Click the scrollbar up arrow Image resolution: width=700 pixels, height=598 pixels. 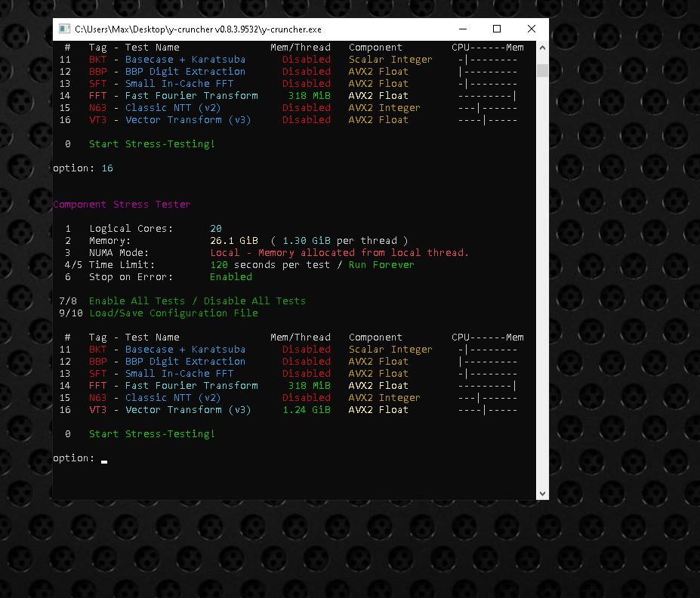[x=542, y=48]
